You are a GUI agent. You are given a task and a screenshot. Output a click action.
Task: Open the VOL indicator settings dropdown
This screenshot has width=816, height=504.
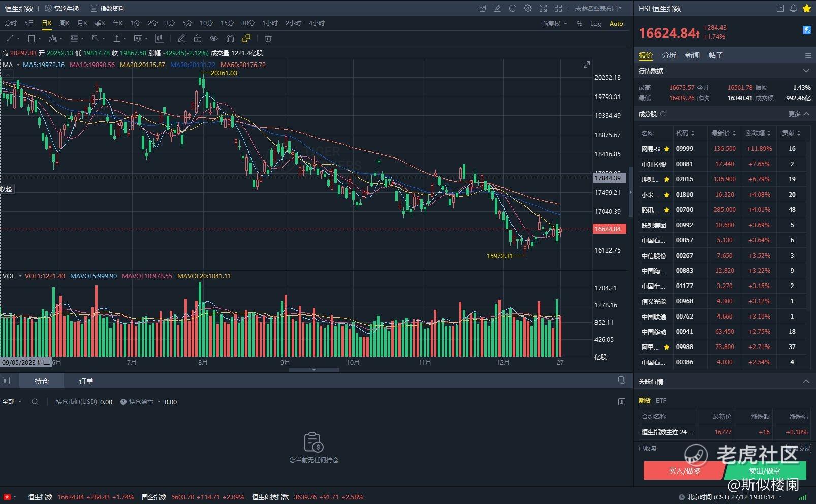[x=20, y=276]
